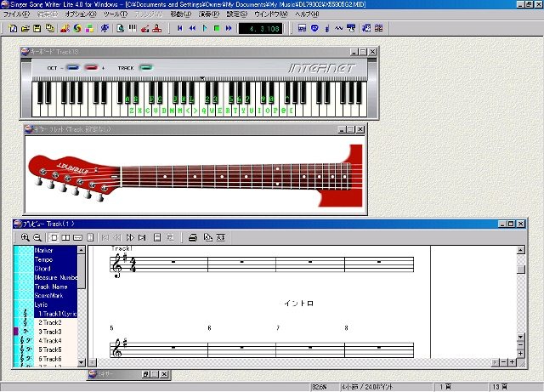This screenshot has width=544, height=392.
Task: Rewind to the beginning of the song
Action: (x=180, y=28)
